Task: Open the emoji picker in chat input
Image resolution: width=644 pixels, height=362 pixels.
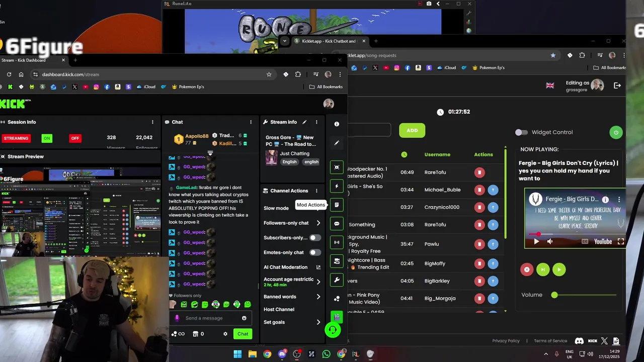Action: (244, 318)
